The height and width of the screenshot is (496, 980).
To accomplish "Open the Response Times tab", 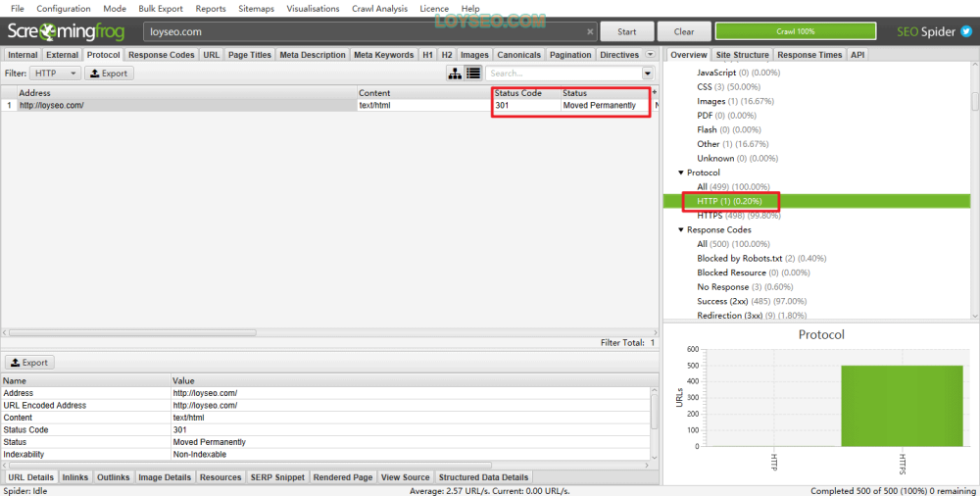I will (809, 55).
